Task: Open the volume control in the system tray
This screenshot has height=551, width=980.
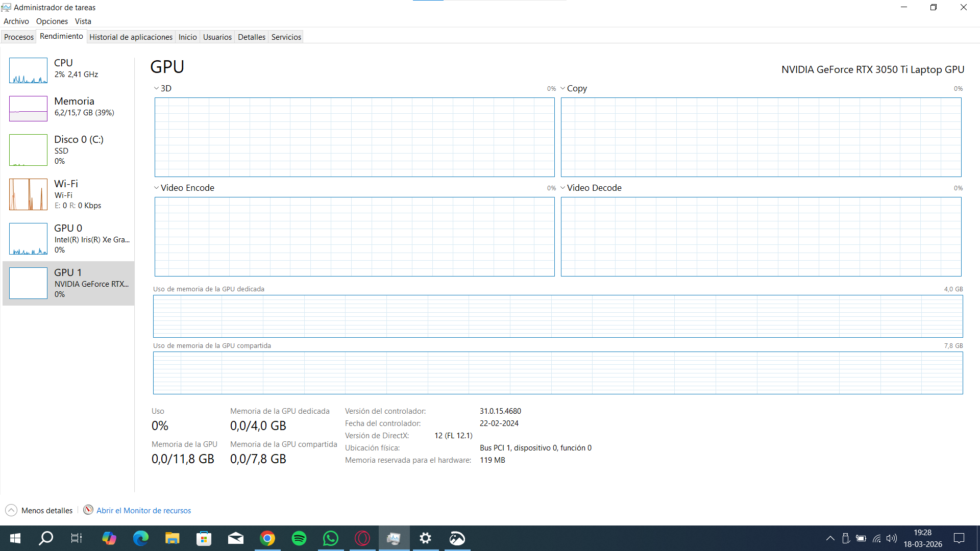Action: coord(892,538)
